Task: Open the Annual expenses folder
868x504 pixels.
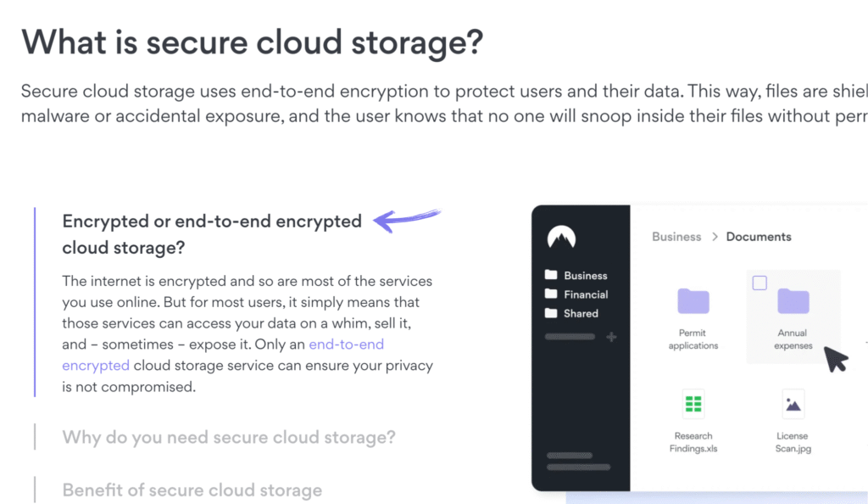Action: (793, 302)
